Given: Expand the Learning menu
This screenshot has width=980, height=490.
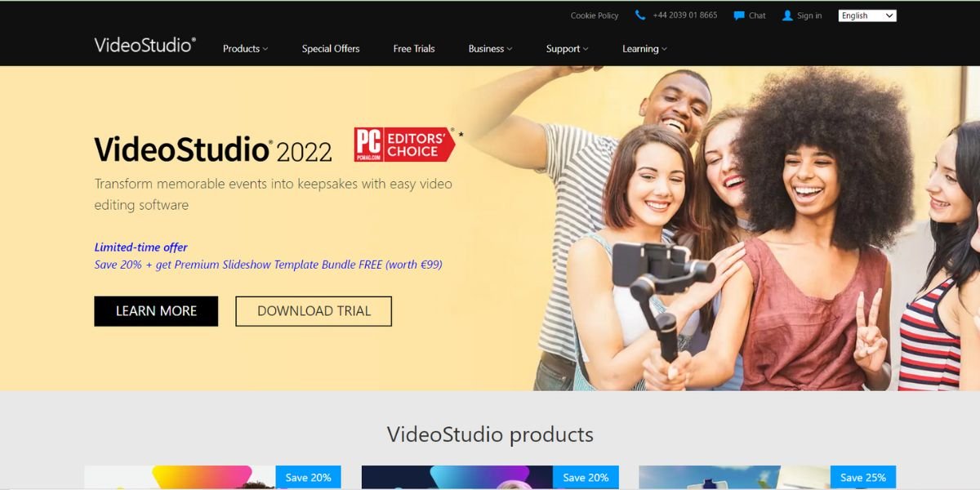Looking at the screenshot, I should 644,49.
